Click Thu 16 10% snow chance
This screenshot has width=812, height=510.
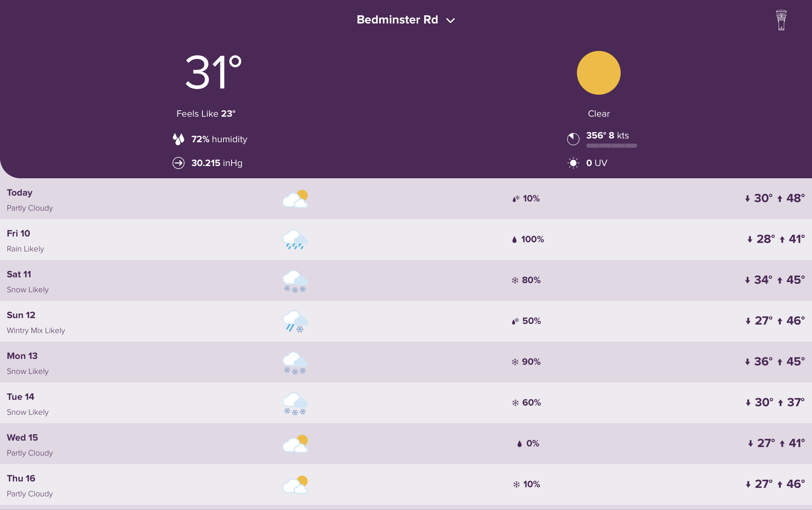[x=526, y=484]
